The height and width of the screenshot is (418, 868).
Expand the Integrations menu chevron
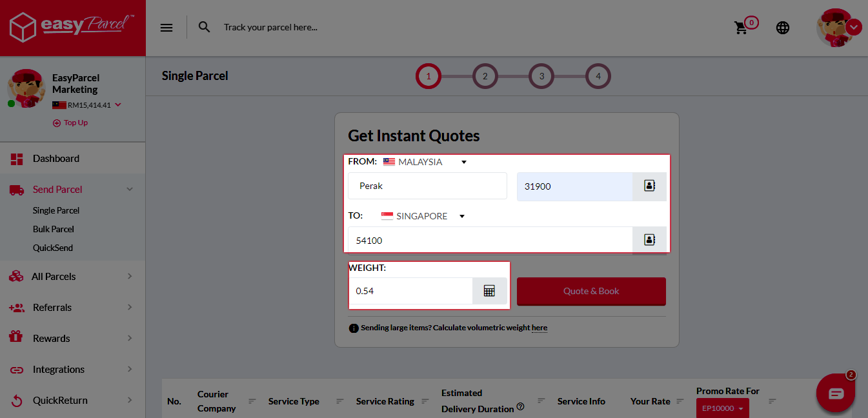pyautogui.click(x=130, y=370)
